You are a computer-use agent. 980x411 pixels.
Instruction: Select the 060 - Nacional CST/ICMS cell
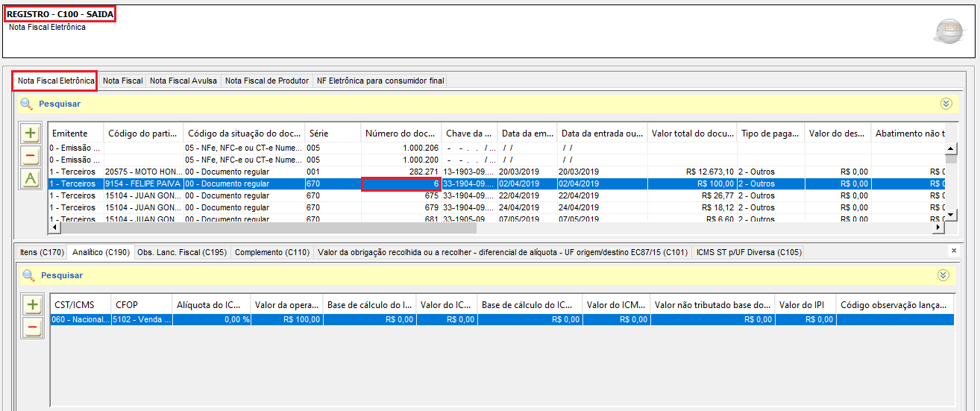(81, 319)
